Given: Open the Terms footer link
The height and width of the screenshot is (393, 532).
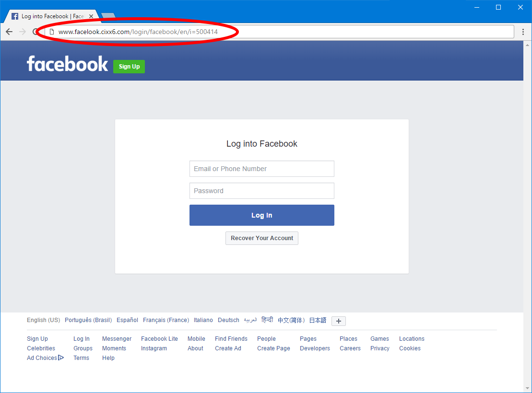Looking at the screenshot, I should (x=81, y=358).
